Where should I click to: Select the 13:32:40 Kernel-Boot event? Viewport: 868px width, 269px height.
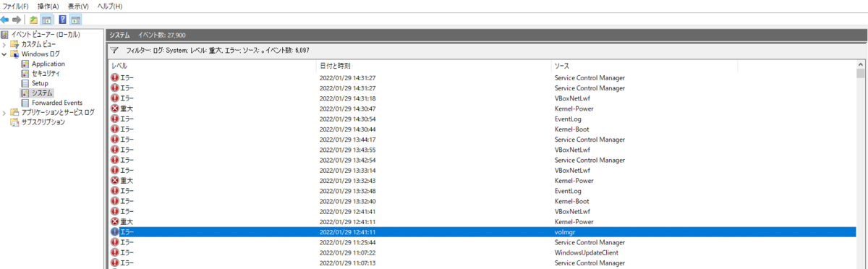coord(482,201)
